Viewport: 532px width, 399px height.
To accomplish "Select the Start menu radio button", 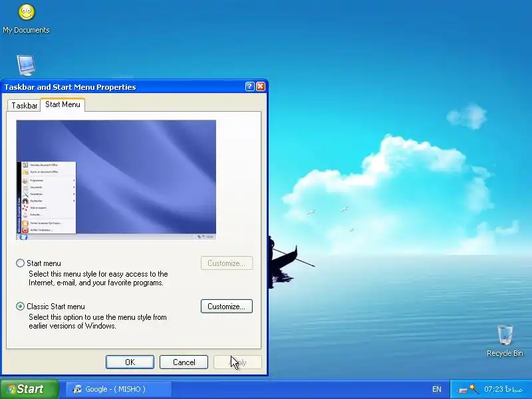I will pos(21,263).
